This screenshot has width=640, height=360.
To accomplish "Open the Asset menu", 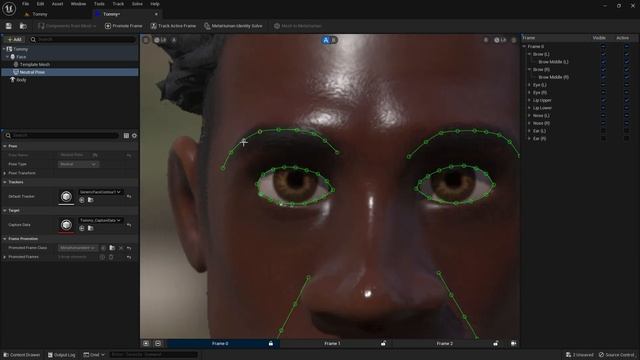I will point(57,4).
